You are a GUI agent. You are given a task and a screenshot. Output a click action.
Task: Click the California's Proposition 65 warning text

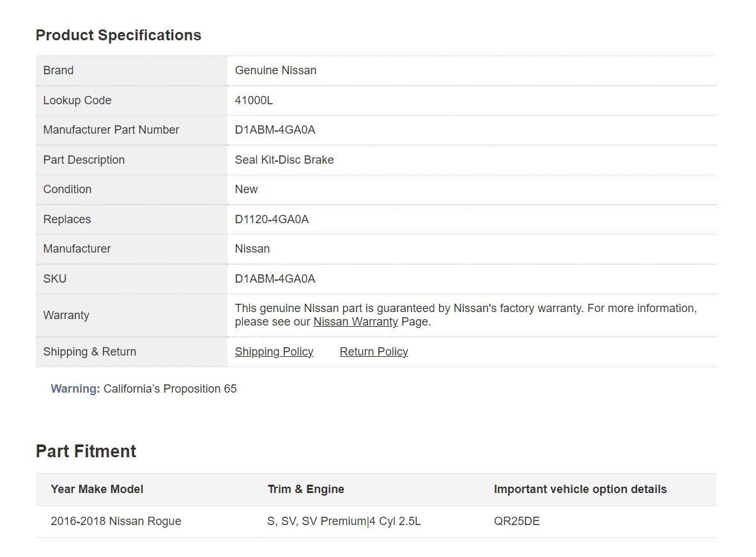tap(170, 389)
